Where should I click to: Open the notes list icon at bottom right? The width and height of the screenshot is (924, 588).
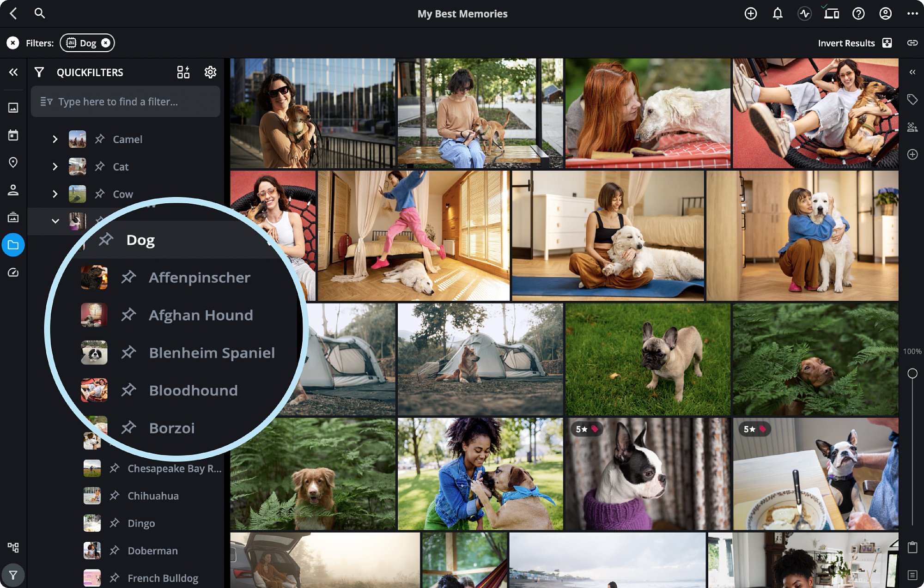912,575
